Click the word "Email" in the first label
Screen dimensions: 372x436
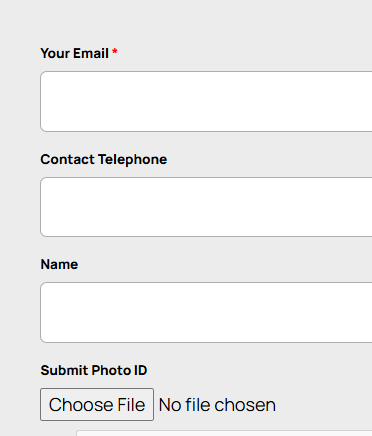click(x=91, y=53)
